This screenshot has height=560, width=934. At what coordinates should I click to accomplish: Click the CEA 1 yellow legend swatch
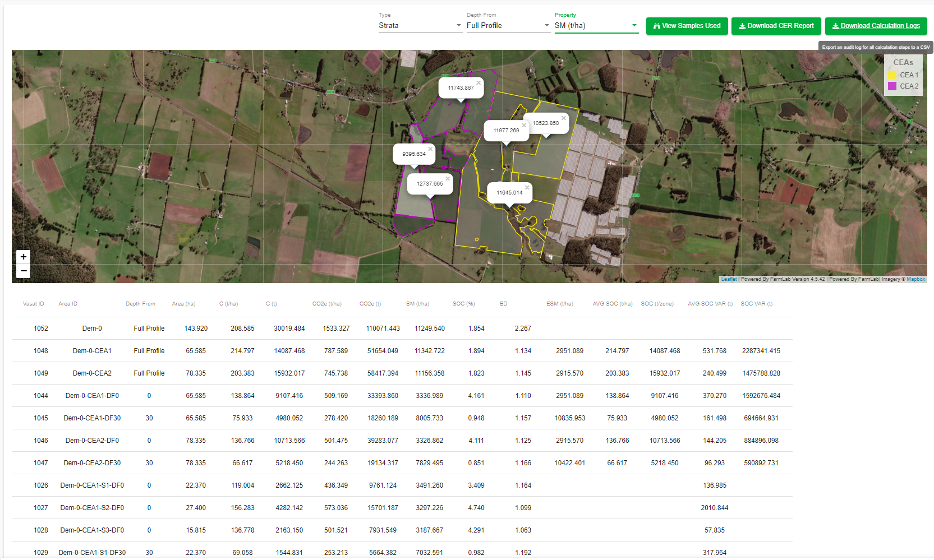(x=892, y=75)
